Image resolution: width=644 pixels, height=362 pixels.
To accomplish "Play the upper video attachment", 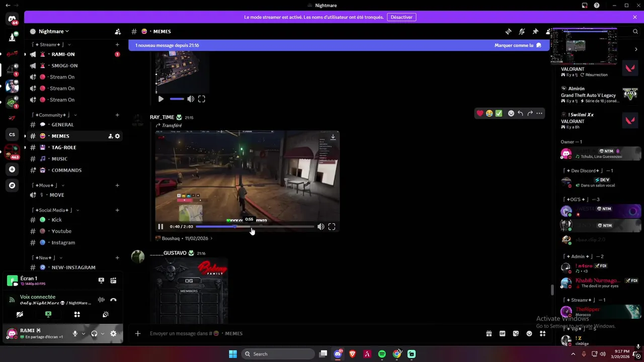I will click(x=161, y=99).
